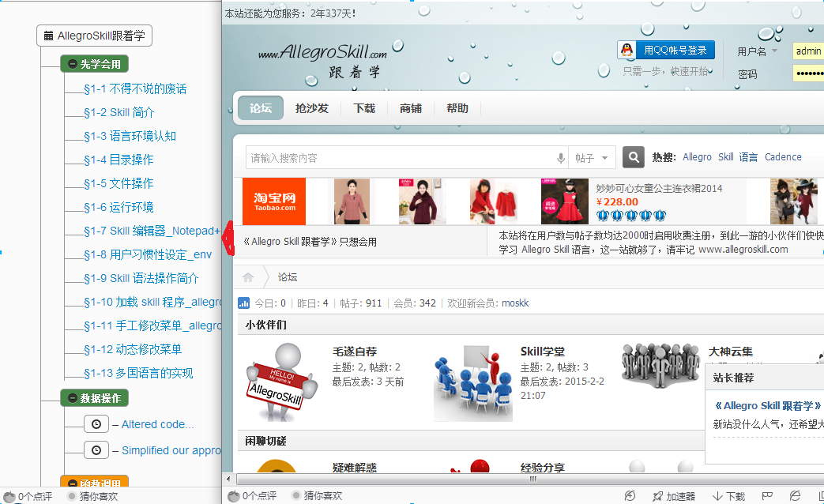This screenshot has width=824, height=504.
Task: Focus the 密码 password field
Action: (x=808, y=73)
